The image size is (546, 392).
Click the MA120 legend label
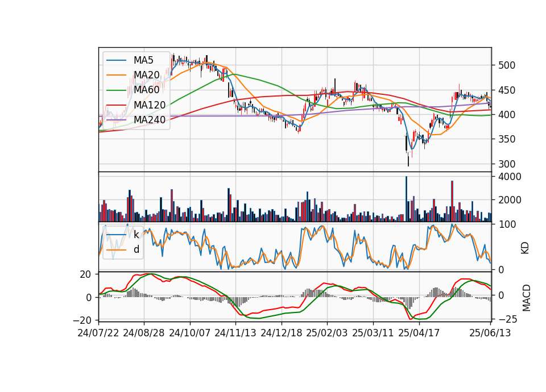pos(150,105)
